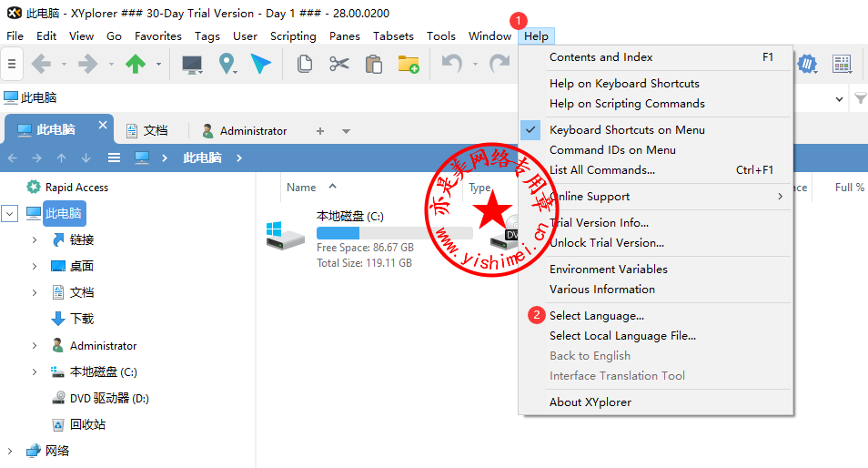Screen dimensions: 868x468
Task: Select the 本地磁盘 (C:) drive usage bar
Action: 393,233
